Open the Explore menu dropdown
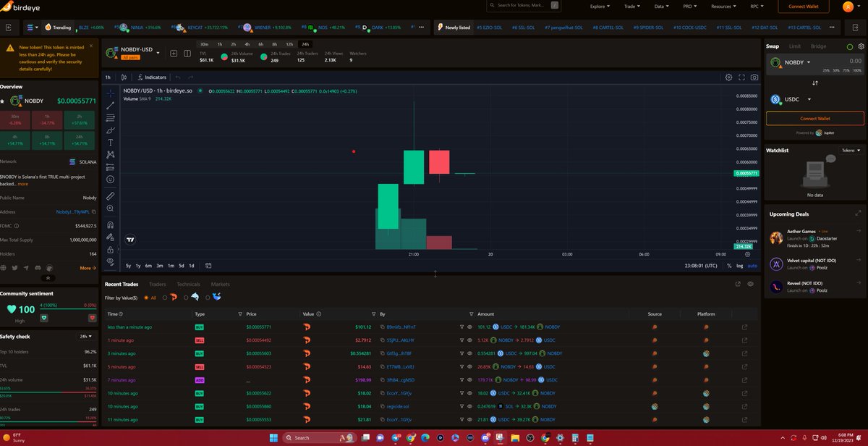 pyautogui.click(x=600, y=7)
